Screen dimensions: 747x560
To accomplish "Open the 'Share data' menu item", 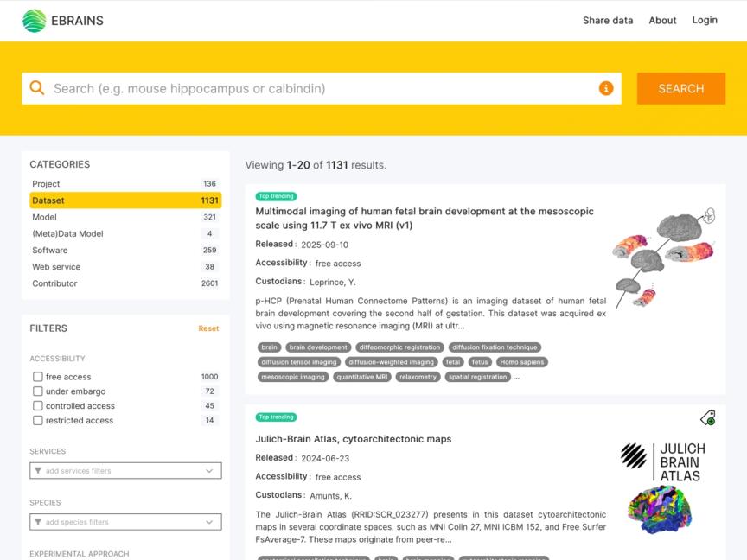I will tap(607, 20).
